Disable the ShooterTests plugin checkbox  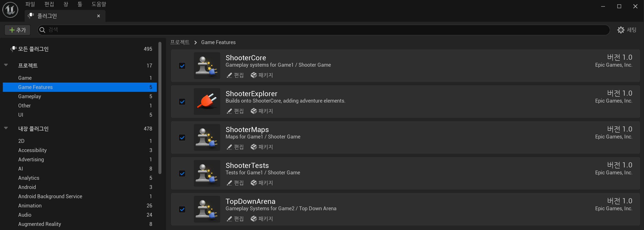point(182,174)
